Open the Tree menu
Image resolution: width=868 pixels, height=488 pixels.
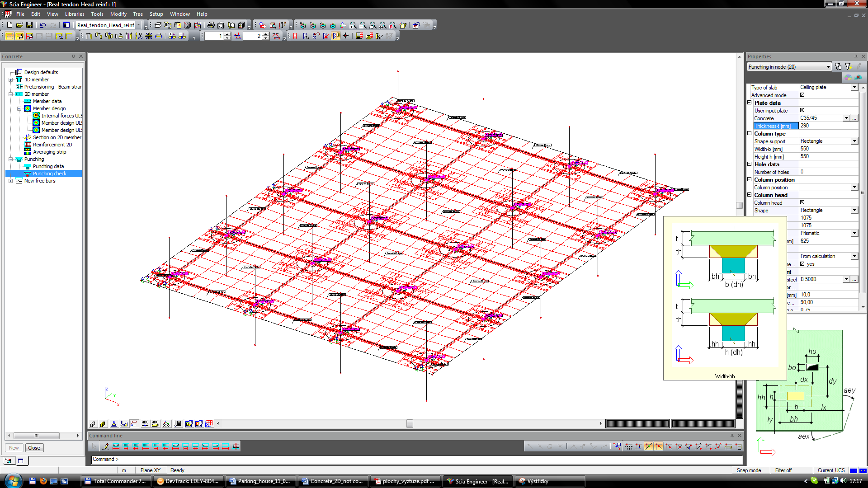click(138, 14)
